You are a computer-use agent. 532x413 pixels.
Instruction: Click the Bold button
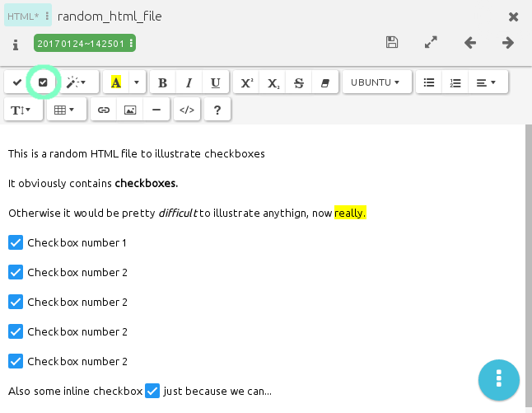pyautogui.click(x=162, y=82)
